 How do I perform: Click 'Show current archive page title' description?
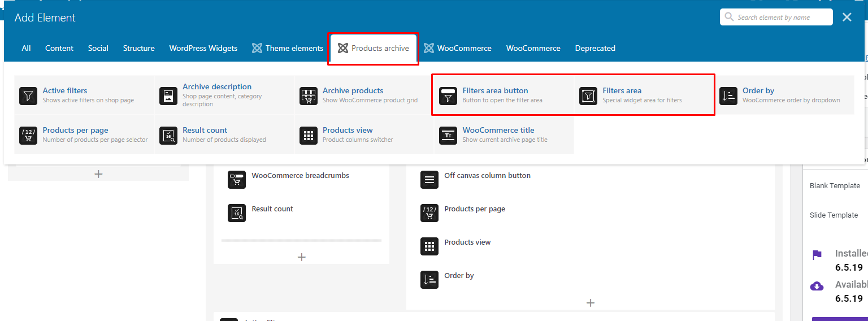pyautogui.click(x=505, y=140)
